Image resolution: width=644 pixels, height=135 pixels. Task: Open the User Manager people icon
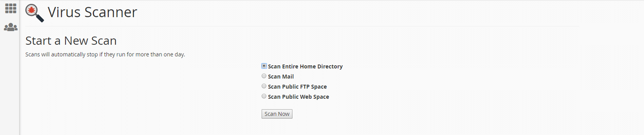coord(11,27)
